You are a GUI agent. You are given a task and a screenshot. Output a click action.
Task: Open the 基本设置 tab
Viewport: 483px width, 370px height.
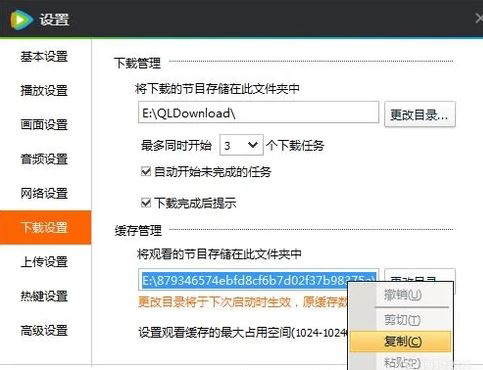pyautogui.click(x=44, y=57)
